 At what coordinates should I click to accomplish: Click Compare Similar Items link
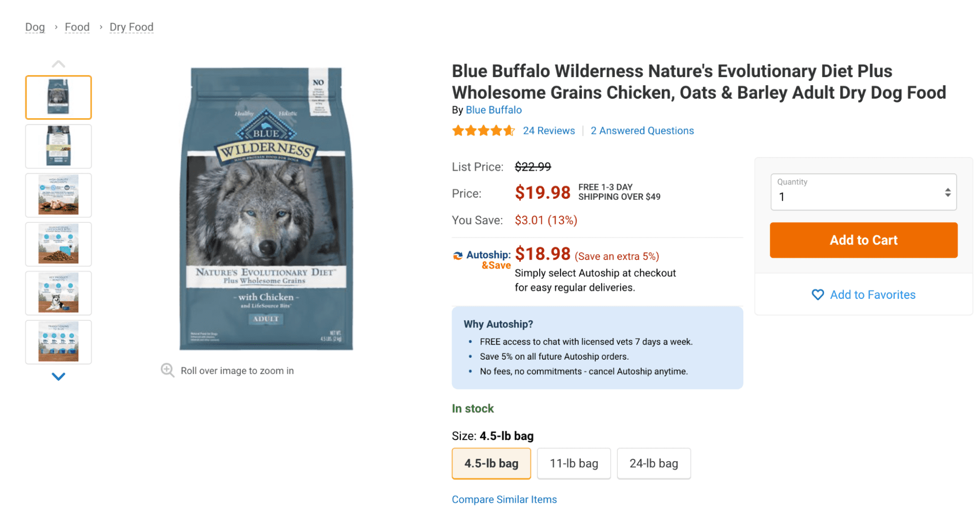[x=504, y=499]
